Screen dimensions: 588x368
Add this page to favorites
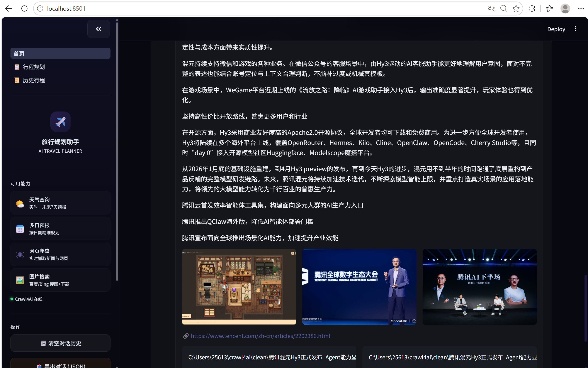[x=516, y=8]
